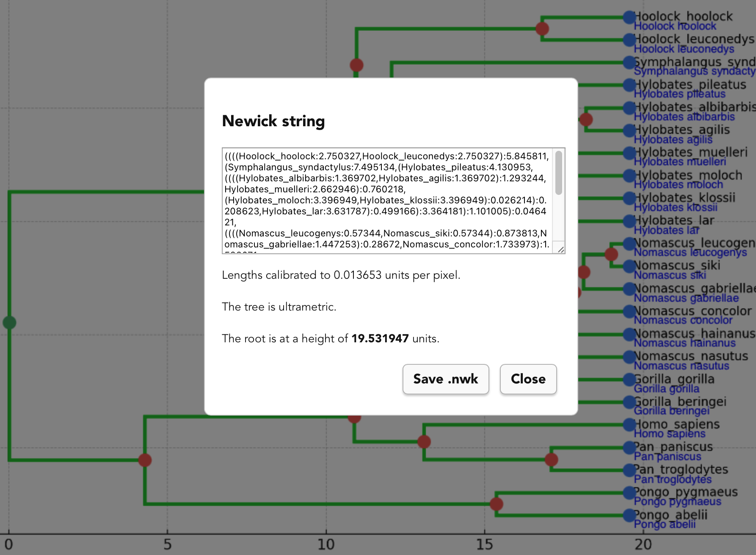The width and height of the screenshot is (756, 555).
Task: Close the Newick string dialog
Action: pyautogui.click(x=528, y=379)
